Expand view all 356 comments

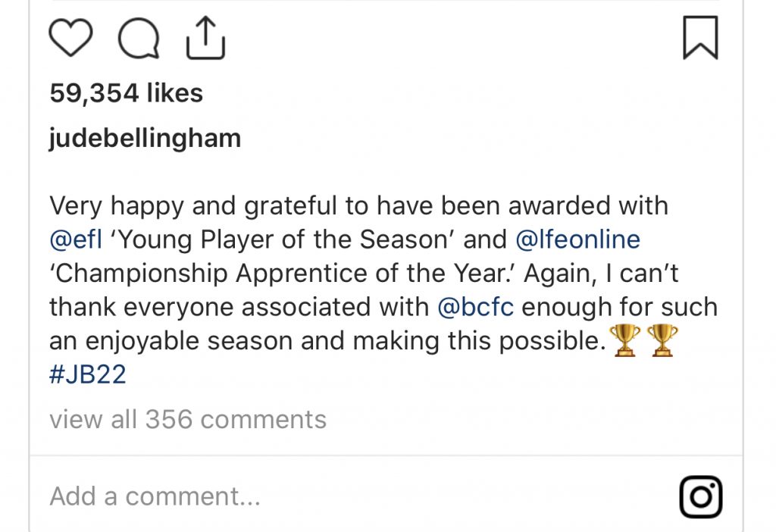point(188,419)
